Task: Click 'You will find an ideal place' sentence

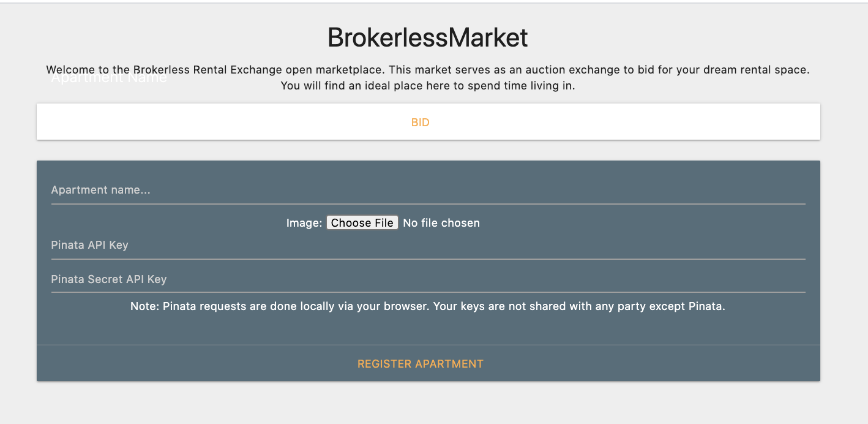Action: (428, 86)
